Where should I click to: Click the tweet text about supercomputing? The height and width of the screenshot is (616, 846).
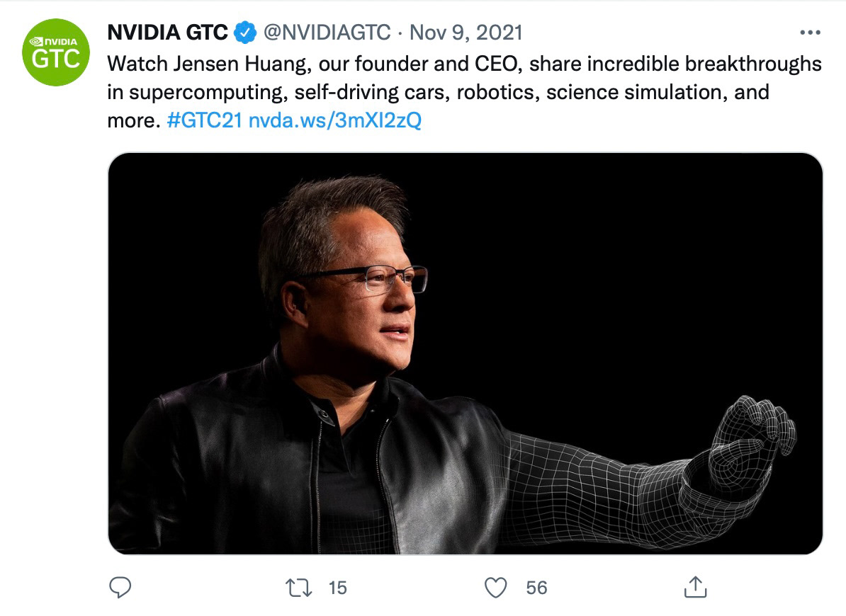click(x=464, y=92)
